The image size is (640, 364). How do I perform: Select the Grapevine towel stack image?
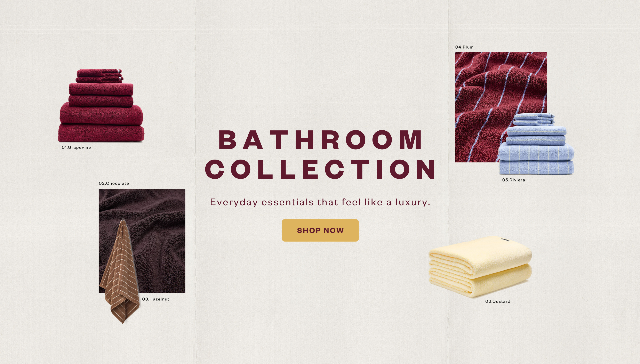[x=101, y=105]
